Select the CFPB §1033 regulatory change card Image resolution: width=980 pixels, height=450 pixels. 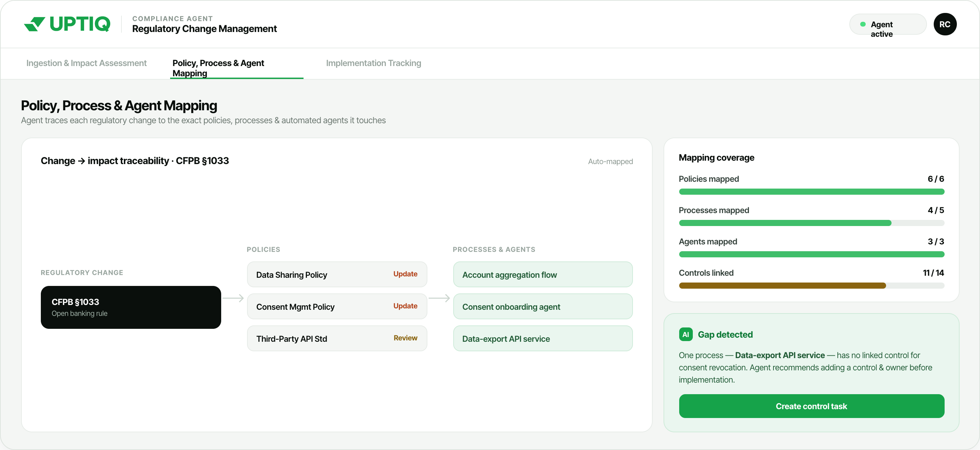(x=130, y=307)
